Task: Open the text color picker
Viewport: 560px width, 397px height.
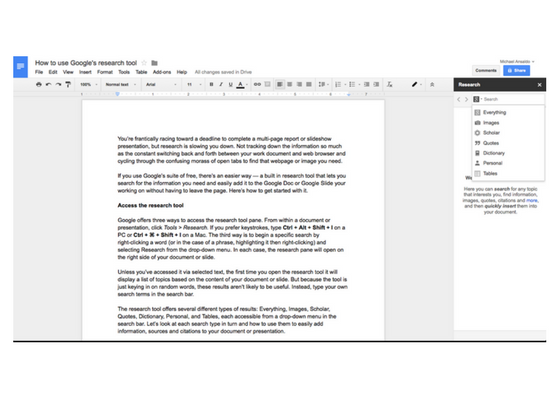Action: (241, 84)
